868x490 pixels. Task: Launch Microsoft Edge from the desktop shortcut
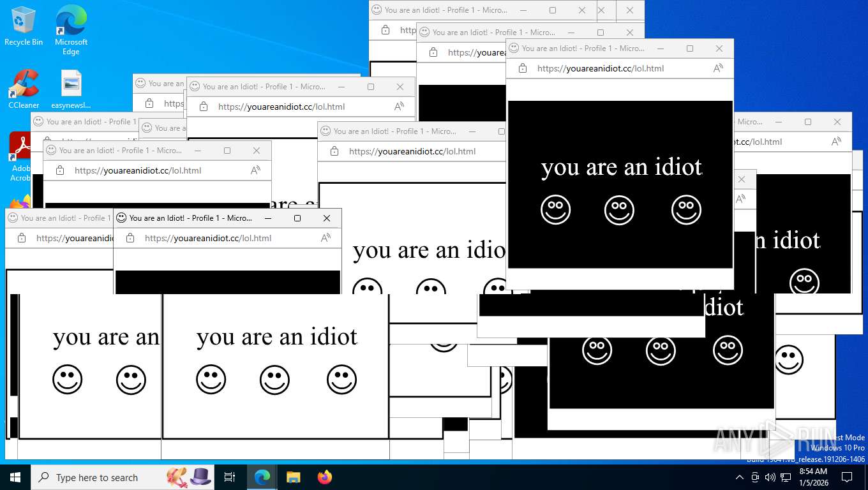click(71, 30)
